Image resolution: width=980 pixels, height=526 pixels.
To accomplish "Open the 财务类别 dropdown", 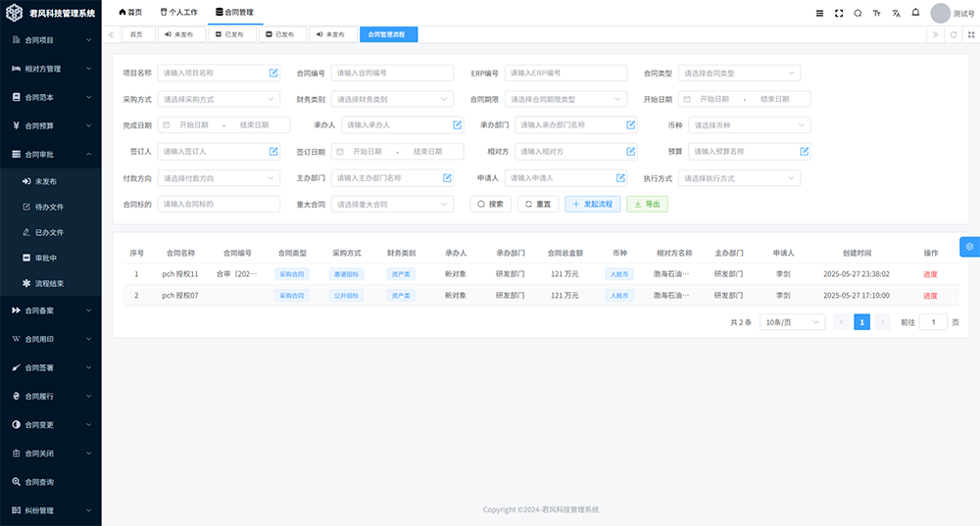I will point(392,99).
